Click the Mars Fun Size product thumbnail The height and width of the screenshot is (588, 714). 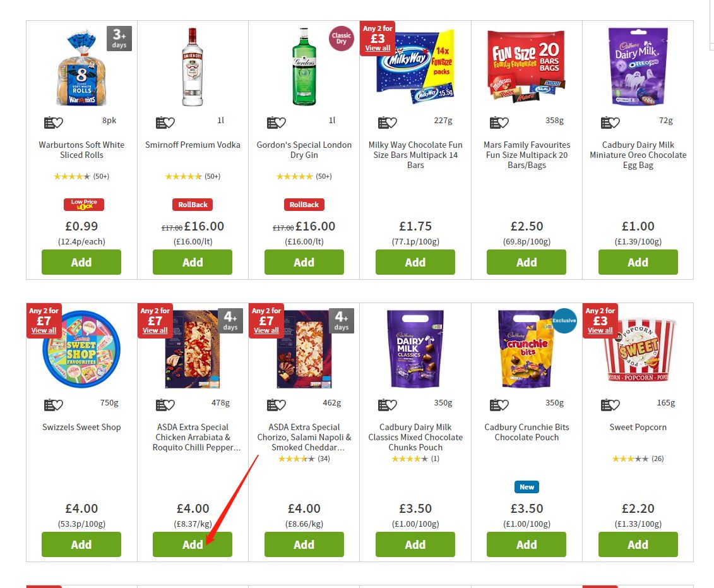pyautogui.click(x=527, y=66)
